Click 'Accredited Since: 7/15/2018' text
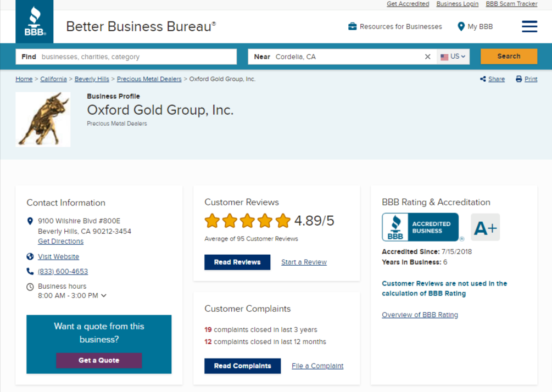552x392 pixels. [427, 251]
